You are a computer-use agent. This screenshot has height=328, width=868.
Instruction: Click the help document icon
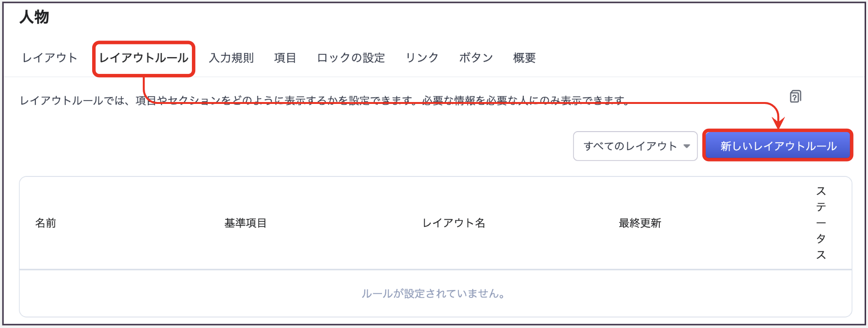coord(795,97)
